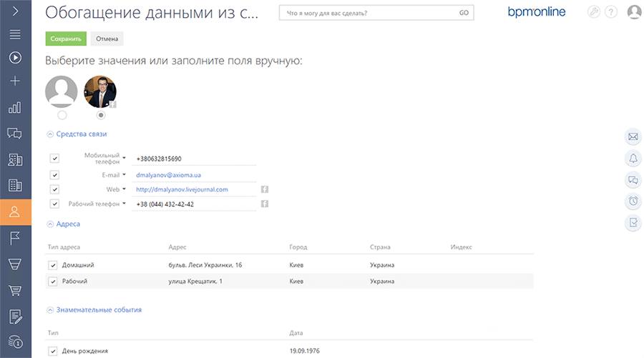Click the Facebook icon beside the work phone

click(265, 204)
